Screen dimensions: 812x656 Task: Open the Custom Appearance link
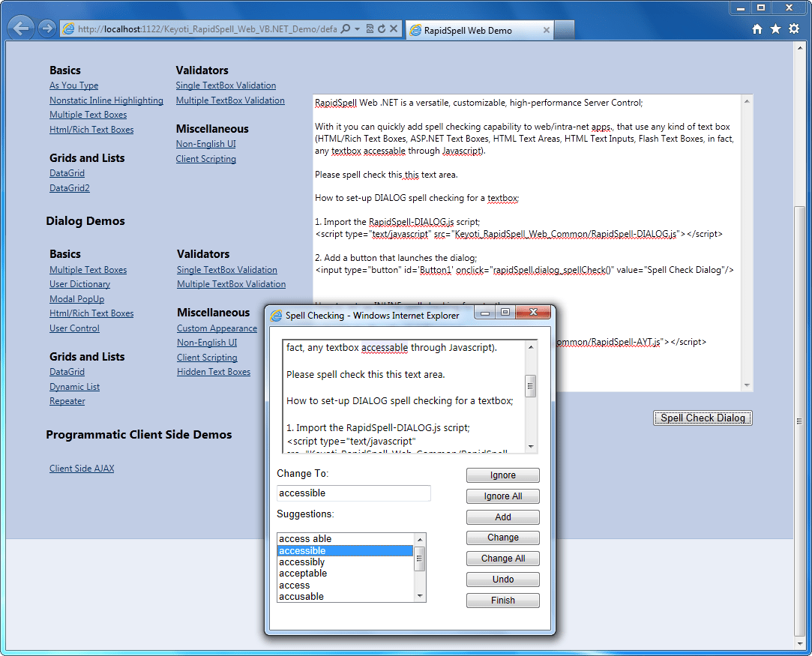click(x=217, y=328)
